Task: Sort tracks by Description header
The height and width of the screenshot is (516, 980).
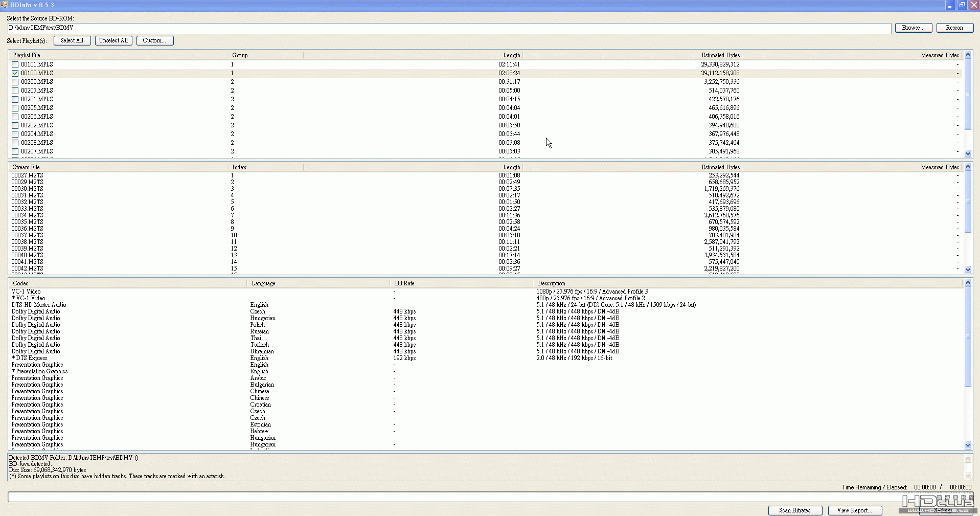Action: coord(748,283)
